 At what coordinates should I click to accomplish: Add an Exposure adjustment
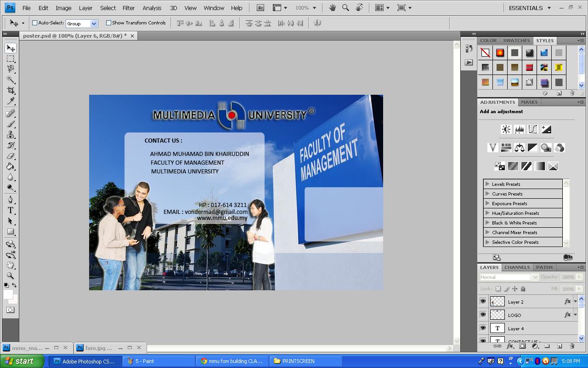[546, 129]
